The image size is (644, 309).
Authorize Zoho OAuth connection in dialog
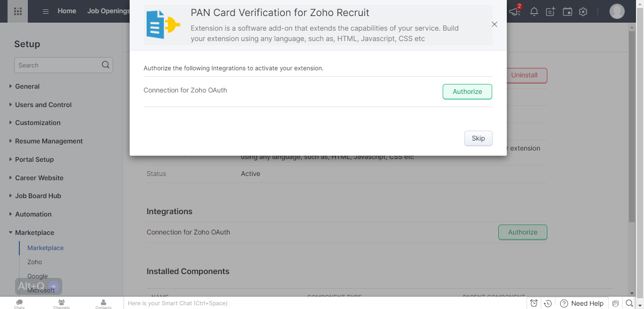[467, 92]
